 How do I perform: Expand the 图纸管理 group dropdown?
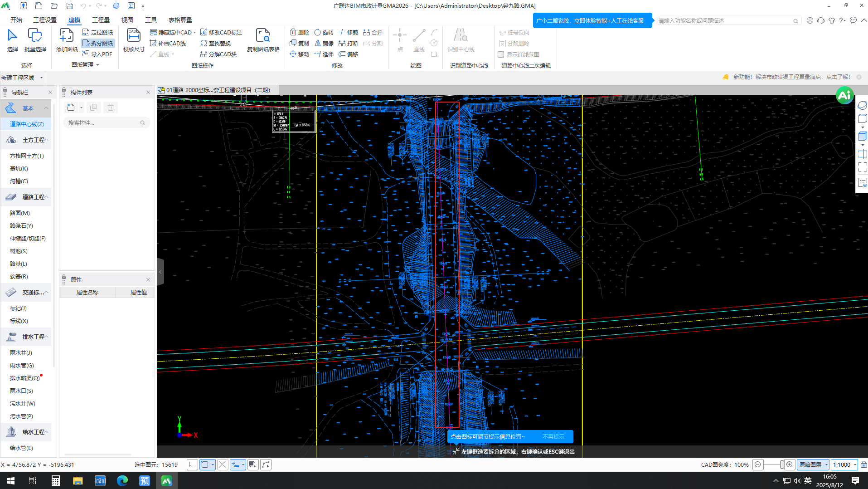97,65
